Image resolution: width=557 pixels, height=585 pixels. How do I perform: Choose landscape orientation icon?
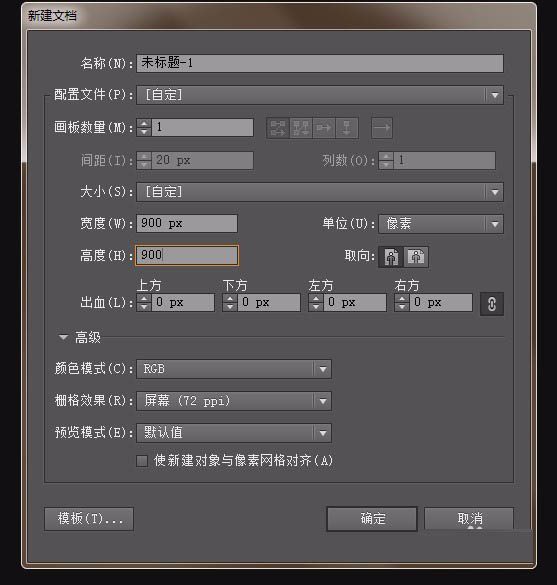pyautogui.click(x=416, y=257)
